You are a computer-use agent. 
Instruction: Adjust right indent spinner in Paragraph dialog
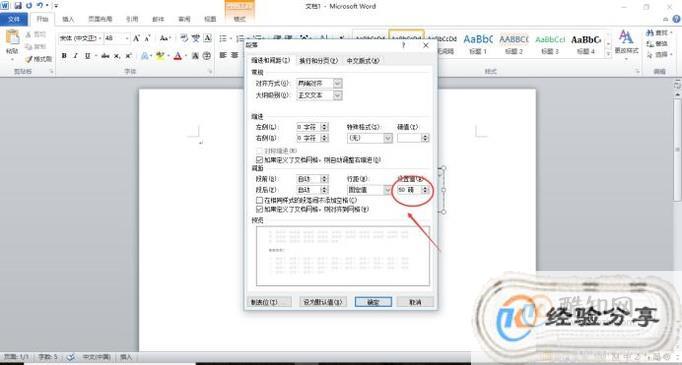(x=324, y=138)
